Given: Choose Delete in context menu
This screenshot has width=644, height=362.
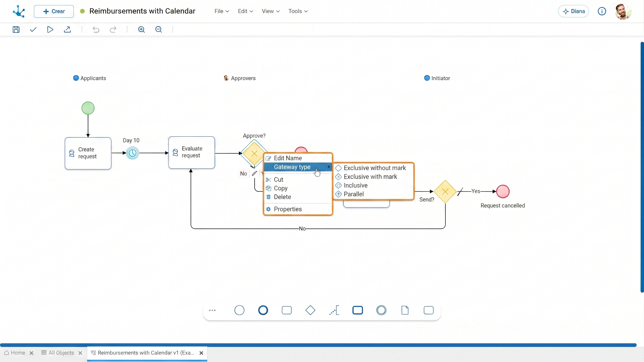Looking at the screenshot, I should tap(298, 197).
